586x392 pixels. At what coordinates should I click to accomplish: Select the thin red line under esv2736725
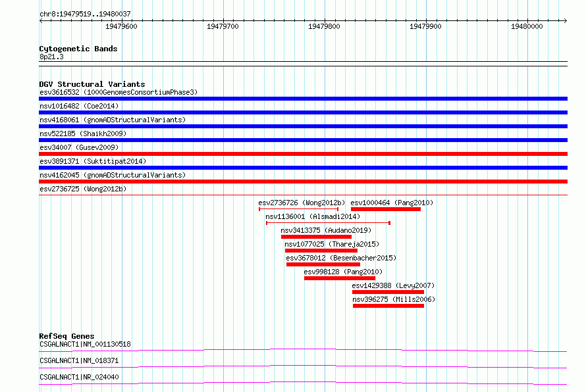tap(303, 195)
